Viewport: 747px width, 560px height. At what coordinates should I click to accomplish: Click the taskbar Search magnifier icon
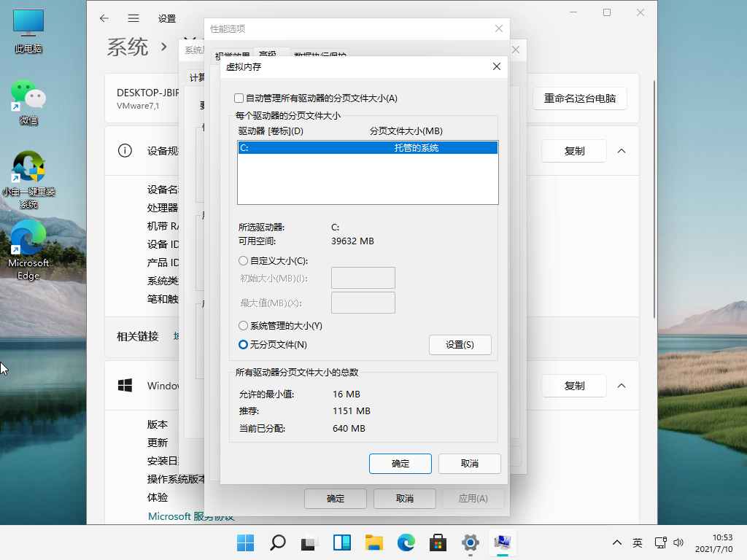277,542
